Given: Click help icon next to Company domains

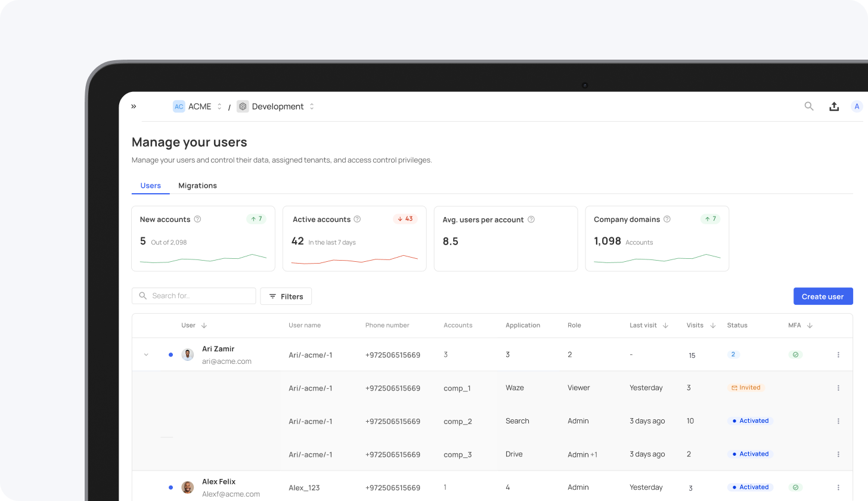Looking at the screenshot, I should (667, 219).
